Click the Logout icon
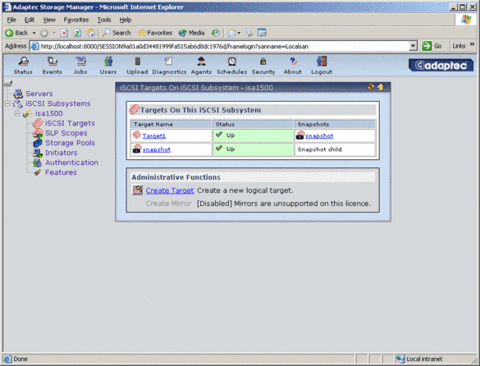The image size is (480, 366). [x=322, y=62]
